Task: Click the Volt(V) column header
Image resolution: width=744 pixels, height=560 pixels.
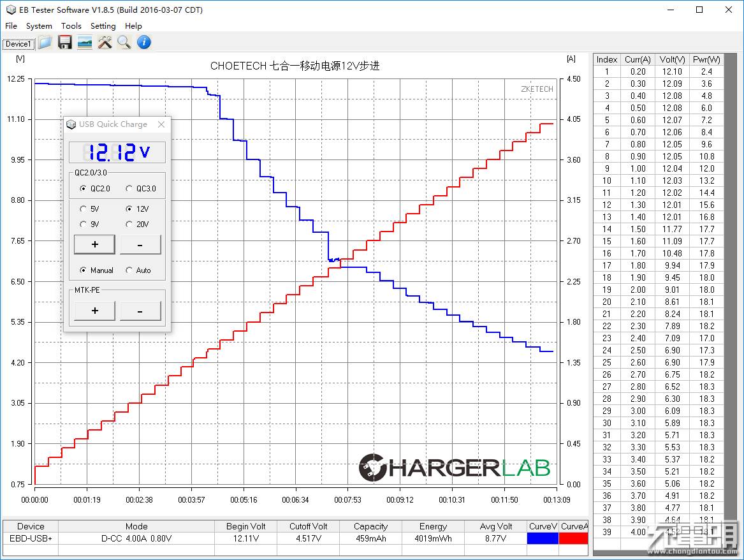Action: 672,59
